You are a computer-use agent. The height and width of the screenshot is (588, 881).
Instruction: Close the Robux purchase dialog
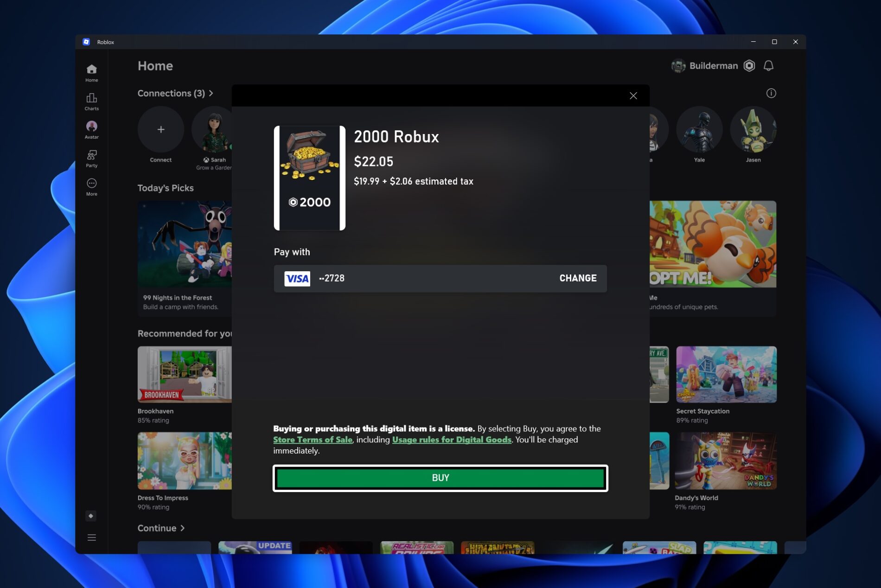633,96
